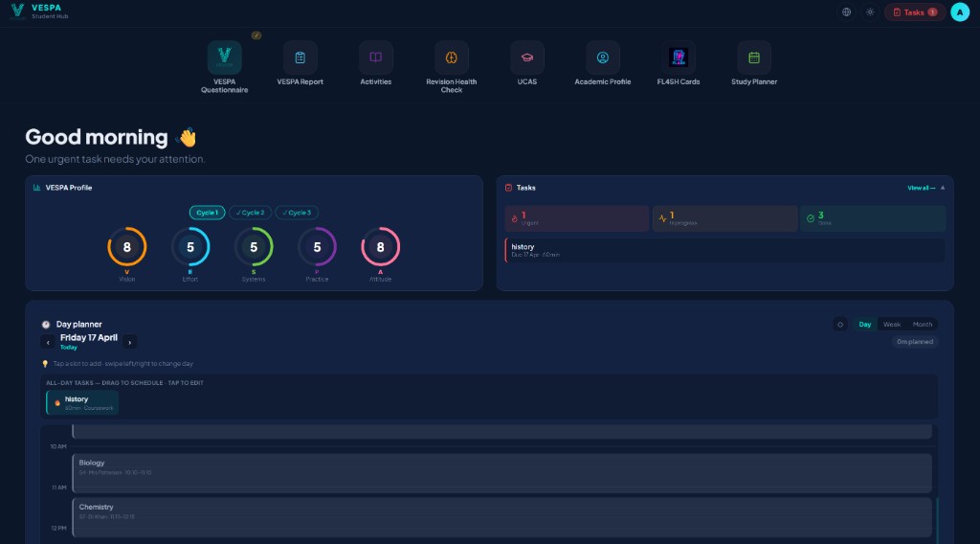Click the Attitude score ring
This screenshot has width=980, height=544.
click(380, 247)
